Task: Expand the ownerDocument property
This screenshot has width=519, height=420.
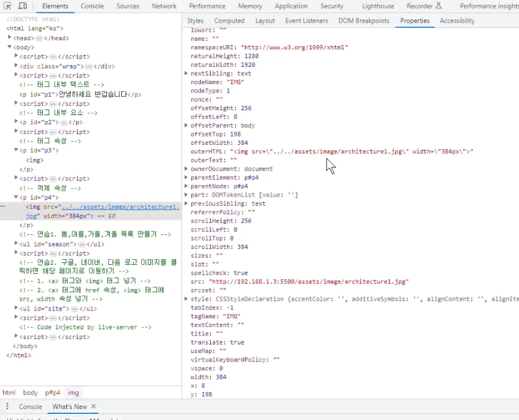Action: click(x=186, y=169)
